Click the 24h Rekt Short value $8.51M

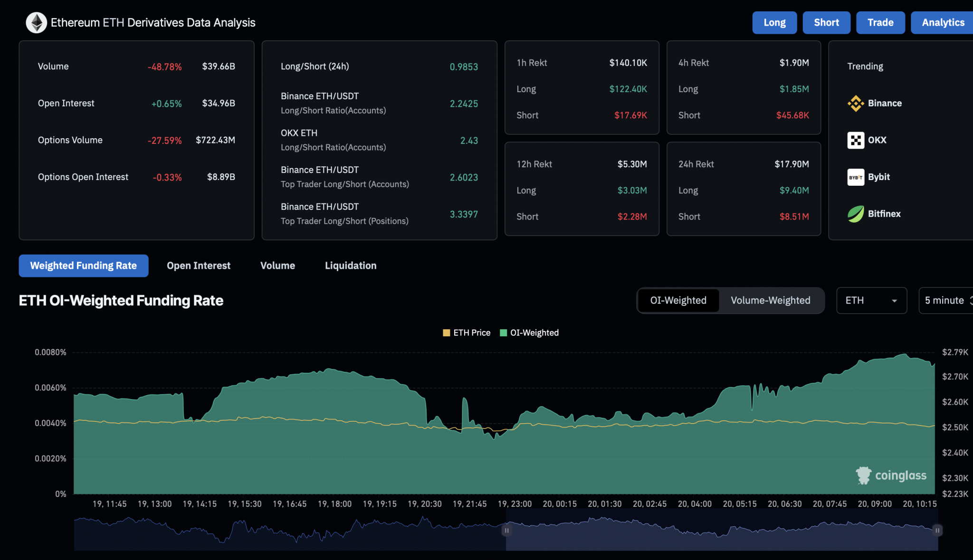[794, 217]
